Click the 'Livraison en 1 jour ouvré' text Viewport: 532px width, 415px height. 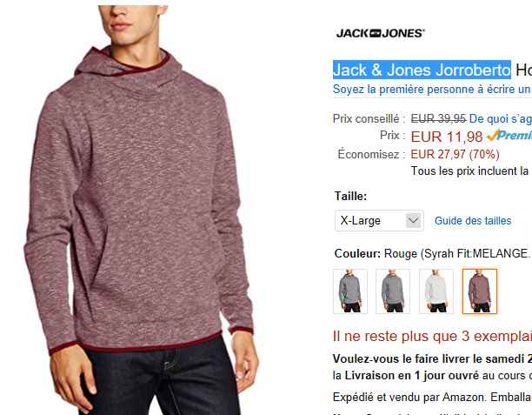tap(411, 376)
